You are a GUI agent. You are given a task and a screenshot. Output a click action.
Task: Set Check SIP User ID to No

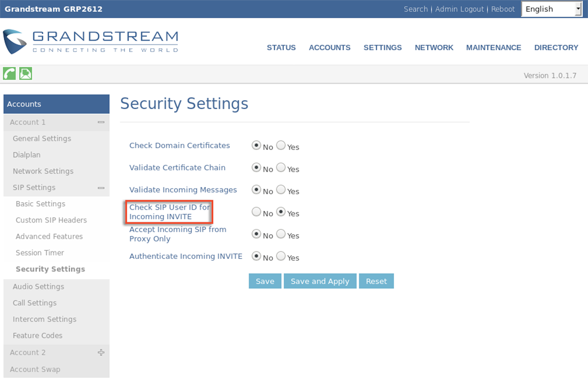[256, 212]
